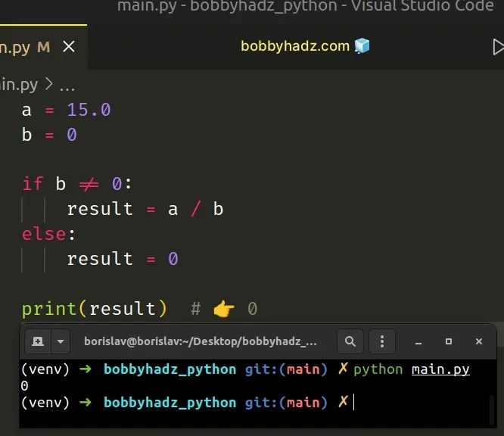
Task: Click underlined main.py in terminal command
Action: (440, 369)
